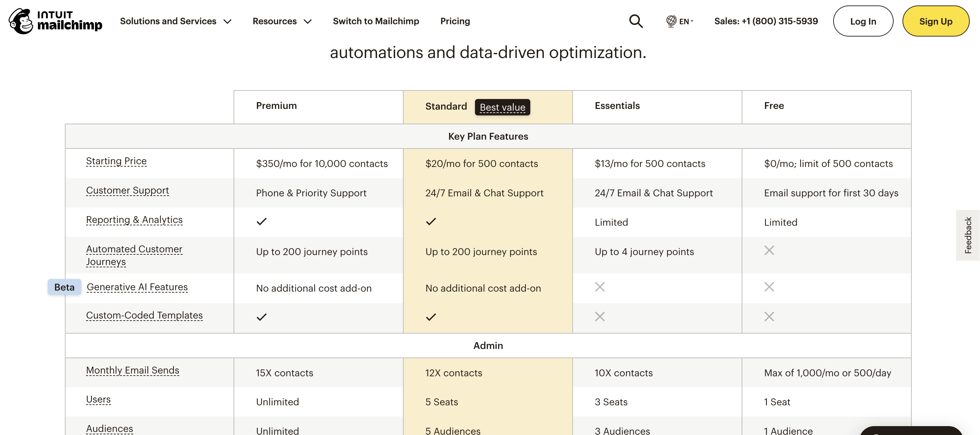This screenshot has height=435, width=980.
Task: Open the Users feature link
Action: pyautogui.click(x=99, y=399)
